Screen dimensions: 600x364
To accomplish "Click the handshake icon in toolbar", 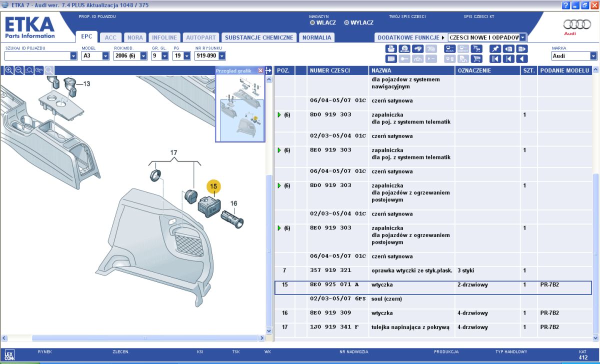I will pyautogui.click(x=418, y=49).
